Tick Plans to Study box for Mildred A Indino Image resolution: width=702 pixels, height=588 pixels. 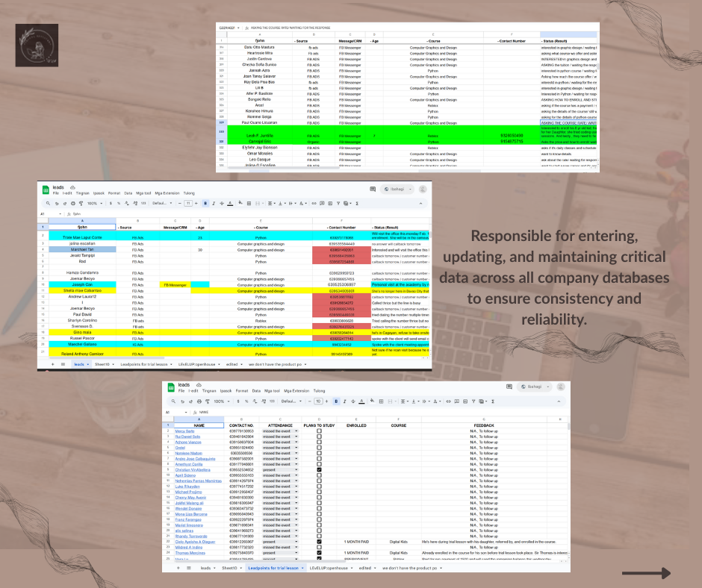click(319, 547)
